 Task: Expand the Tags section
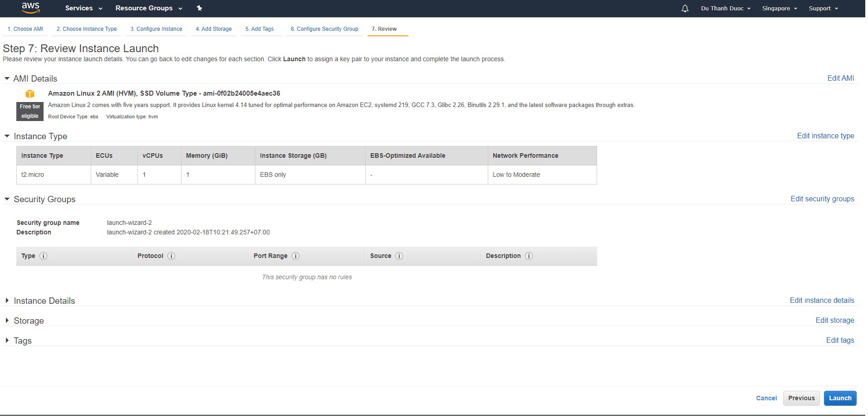pos(7,340)
